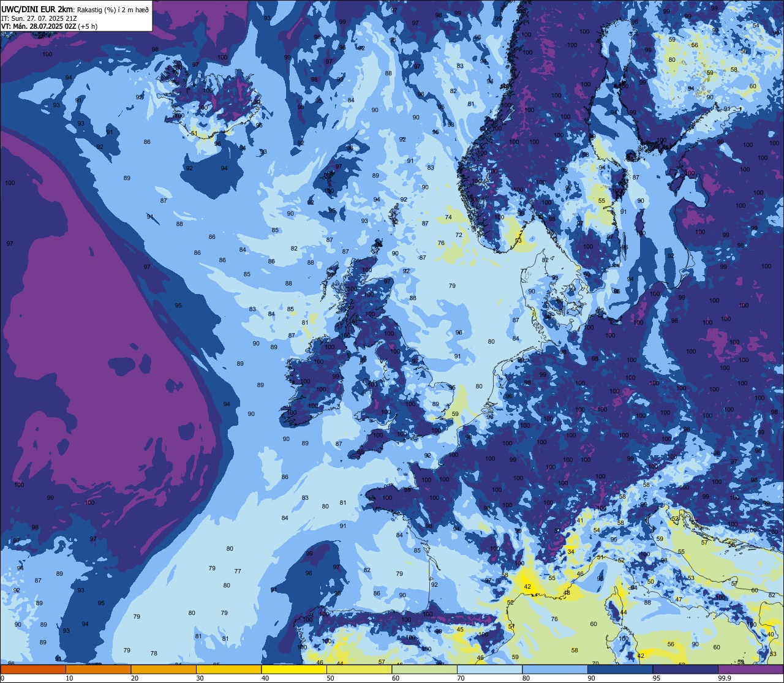
Task: Click the legend scale label '99.9'
Action: [x=725, y=678]
